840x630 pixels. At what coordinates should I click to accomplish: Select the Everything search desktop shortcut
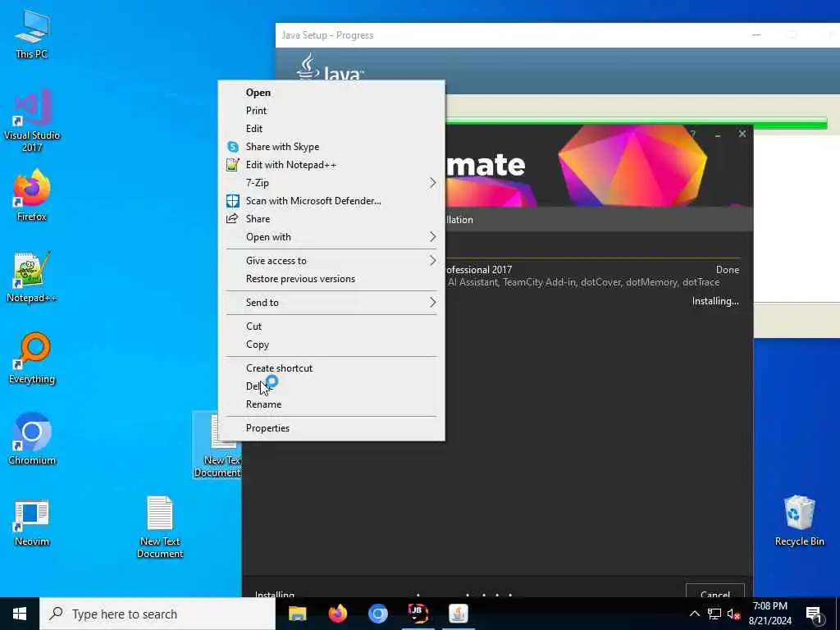pyautogui.click(x=32, y=358)
